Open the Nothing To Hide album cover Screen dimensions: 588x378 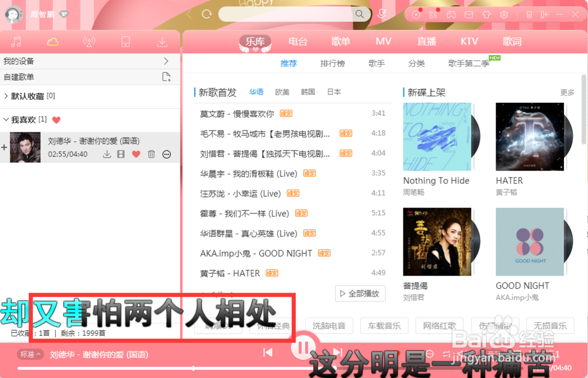click(437, 137)
